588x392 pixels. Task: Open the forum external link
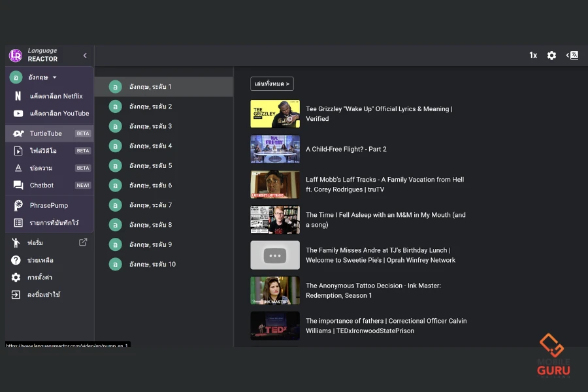coord(83,242)
